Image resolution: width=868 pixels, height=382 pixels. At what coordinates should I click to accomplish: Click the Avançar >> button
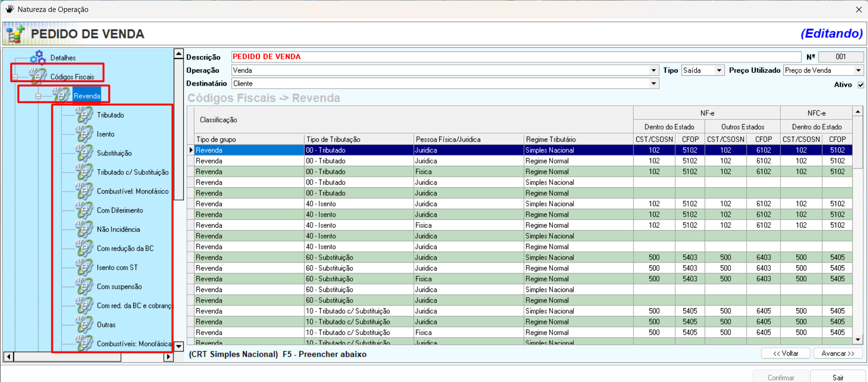tap(838, 353)
